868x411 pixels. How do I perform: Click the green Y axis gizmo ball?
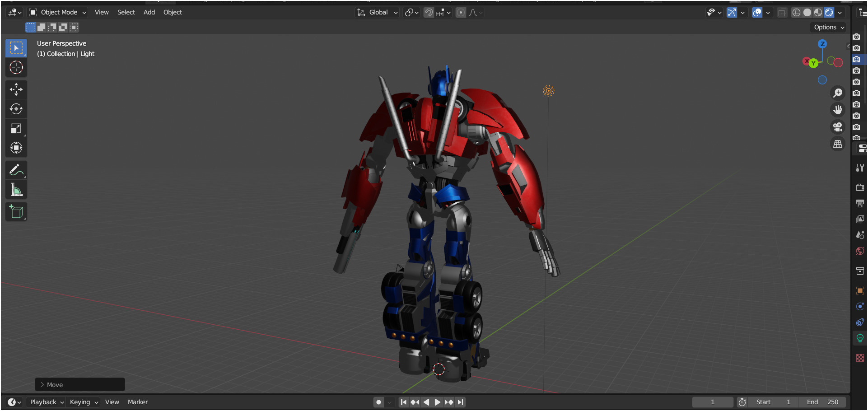point(814,63)
